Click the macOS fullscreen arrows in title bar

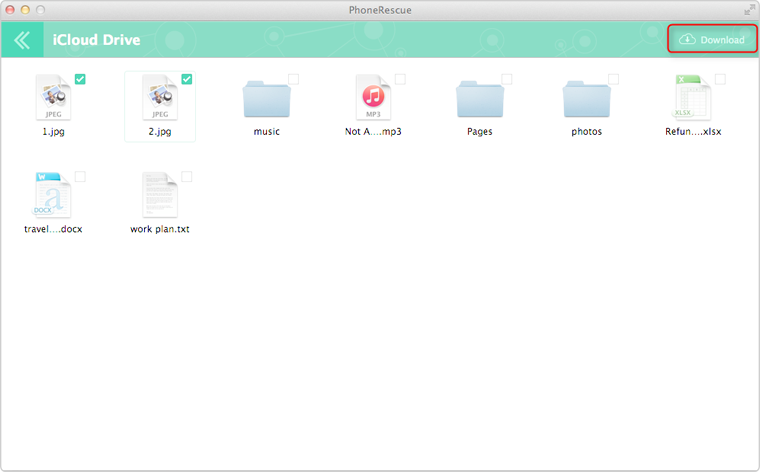click(748, 9)
